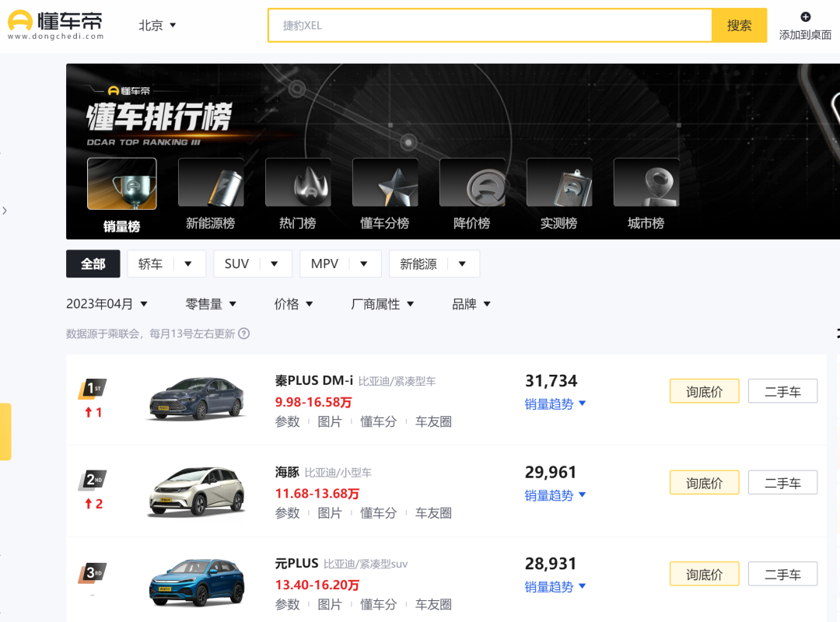Click the yellow 搜索 button
Screen dimensions: 840x622
(x=739, y=26)
